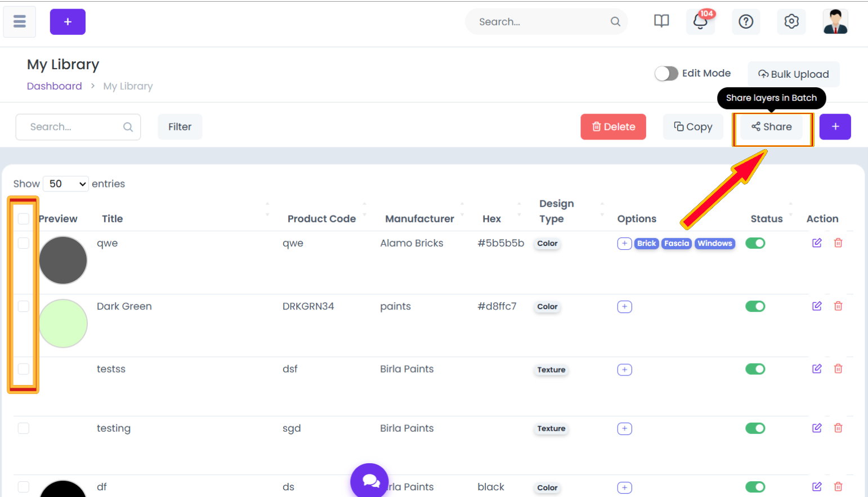
Task: Add option to Dark Green row plus icon
Action: tap(624, 306)
